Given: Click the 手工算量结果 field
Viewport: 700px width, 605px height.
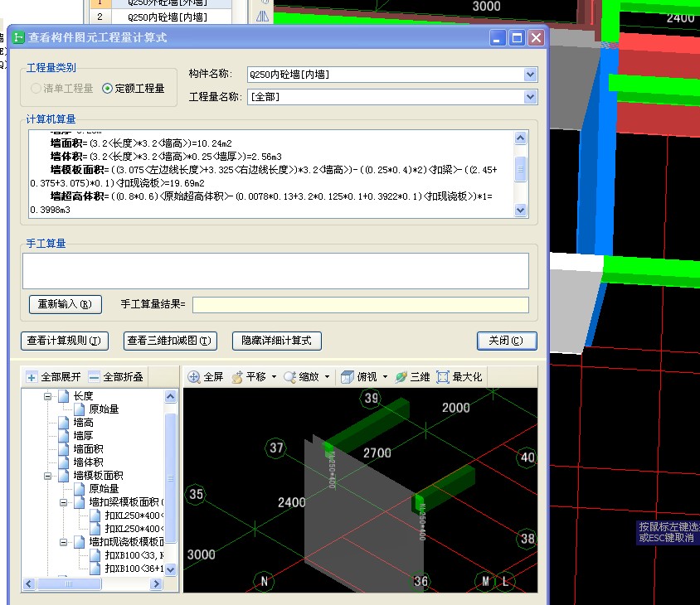Looking at the screenshot, I should click(x=360, y=305).
